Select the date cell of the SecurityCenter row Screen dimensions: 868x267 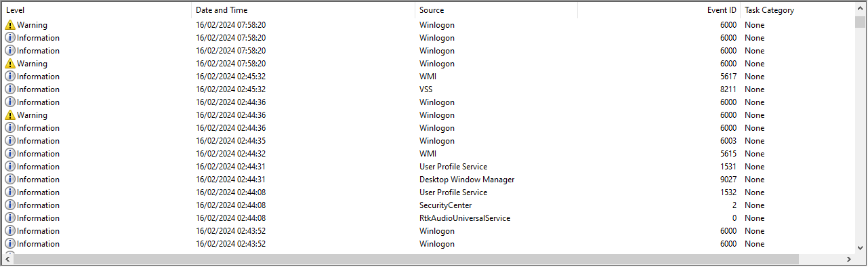coord(230,205)
